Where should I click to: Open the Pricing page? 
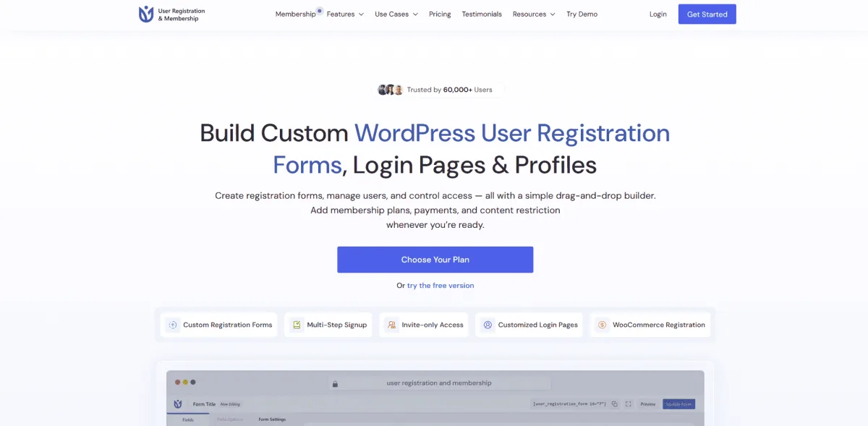pos(440,14)
